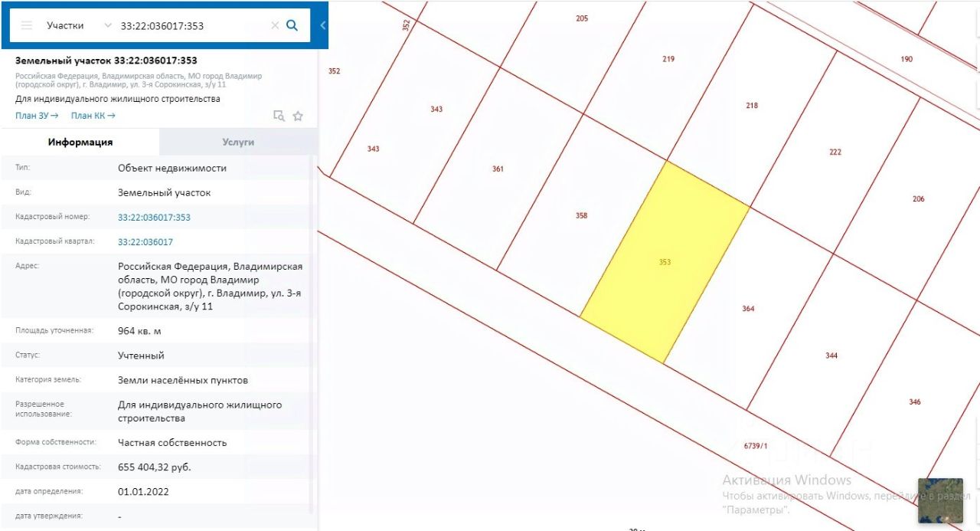The height and width of the screenshot is (531, 980).
Task: Click the title Земельный участок 33:22:036017:353
Action: pos(106,61)
